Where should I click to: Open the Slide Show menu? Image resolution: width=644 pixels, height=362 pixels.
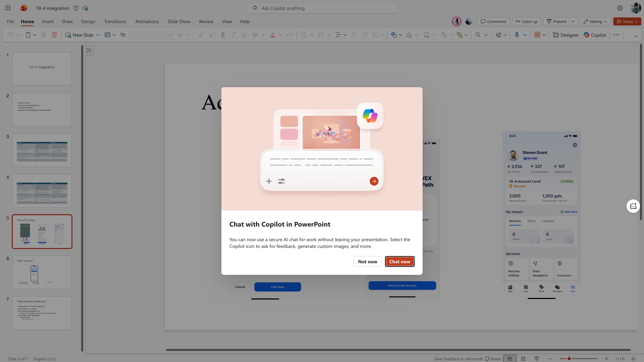click(179, 21)
